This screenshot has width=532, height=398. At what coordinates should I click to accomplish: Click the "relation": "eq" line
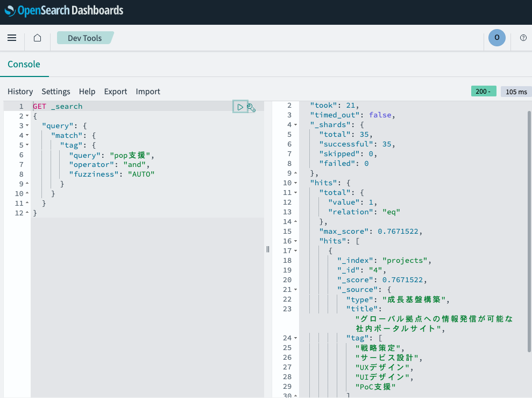point(364,212)
